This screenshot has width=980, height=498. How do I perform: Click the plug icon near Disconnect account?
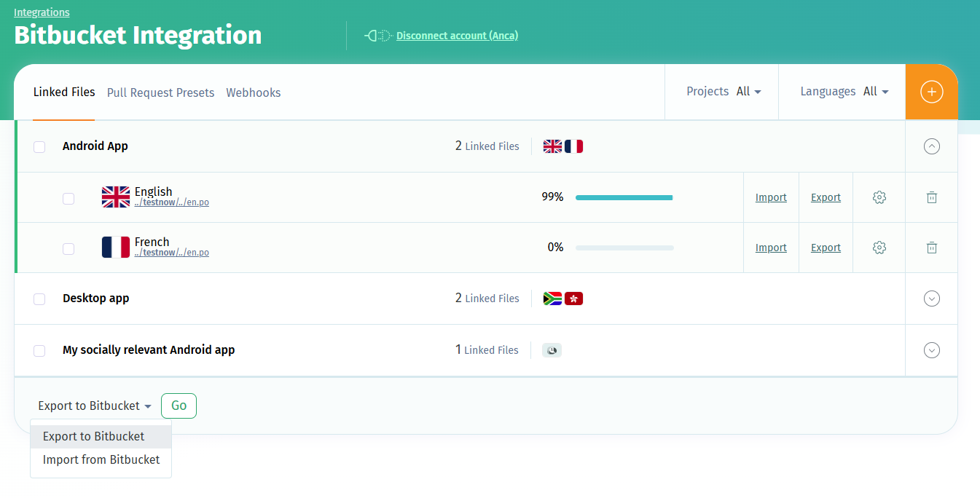[378, 36]
